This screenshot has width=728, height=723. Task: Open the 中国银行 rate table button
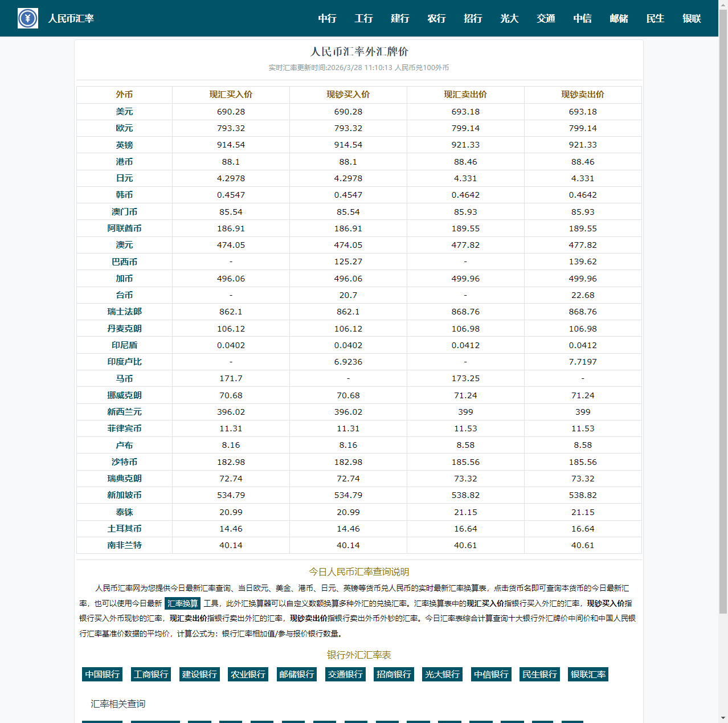point(103,675)
